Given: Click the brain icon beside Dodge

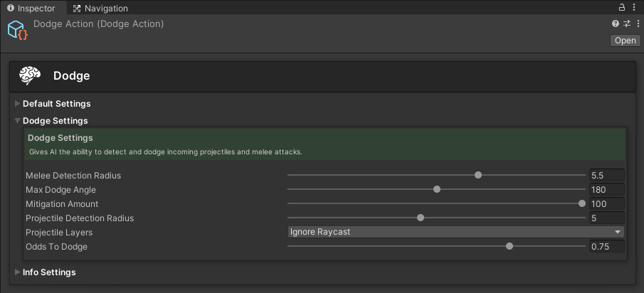Looking at the screenshot, I should tap(30, 75).
